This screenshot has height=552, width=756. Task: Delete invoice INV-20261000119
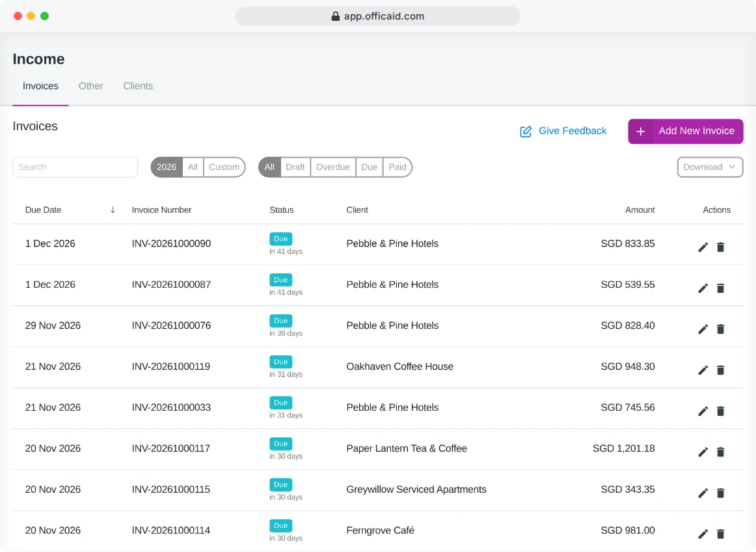click(720, 370)
